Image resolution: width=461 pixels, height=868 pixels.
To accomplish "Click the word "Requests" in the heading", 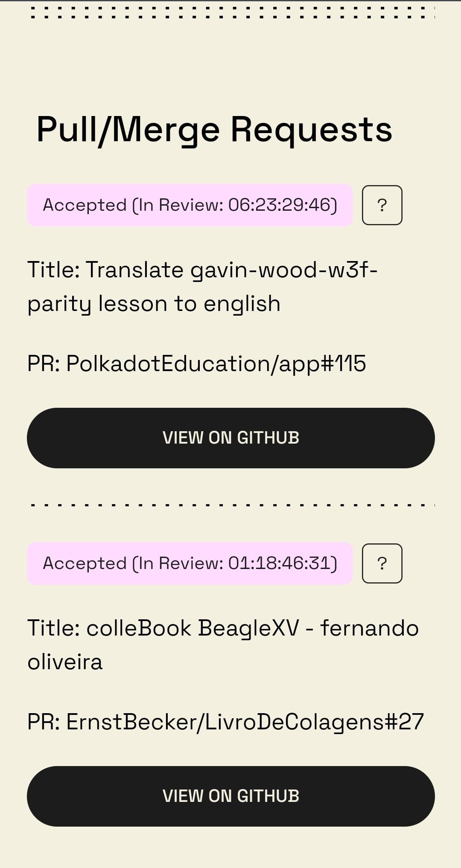I will tap(311, 130).
